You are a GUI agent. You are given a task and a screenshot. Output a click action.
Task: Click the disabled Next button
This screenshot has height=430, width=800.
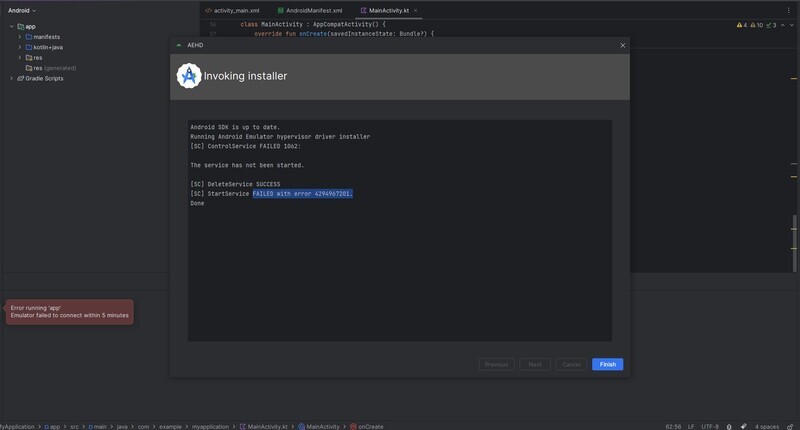(535, 364)
